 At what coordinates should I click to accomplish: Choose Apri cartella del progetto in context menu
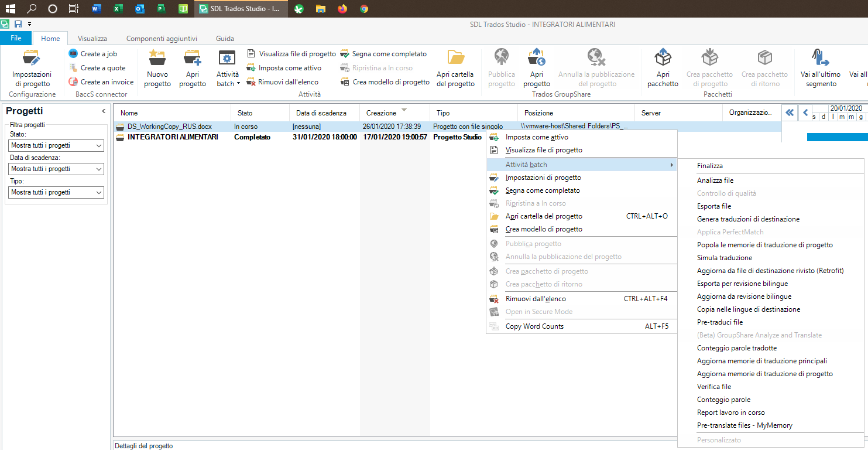point(581,216)
